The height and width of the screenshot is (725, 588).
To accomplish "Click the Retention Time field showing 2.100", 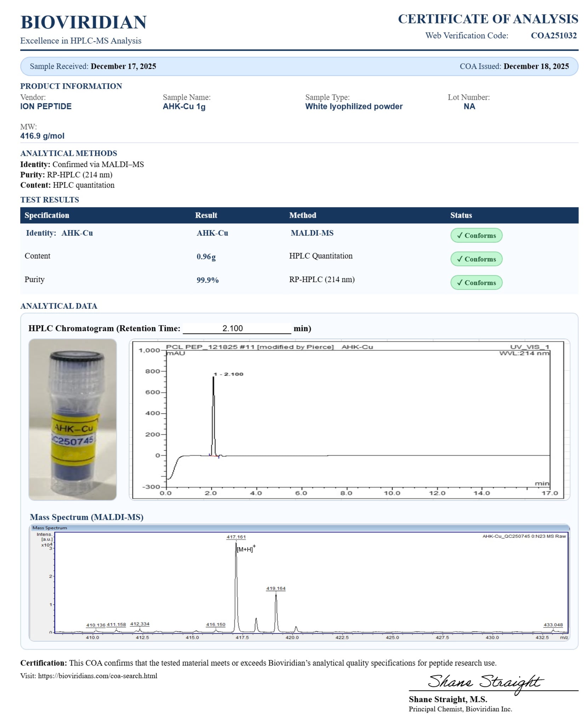I will coord(236,328).
